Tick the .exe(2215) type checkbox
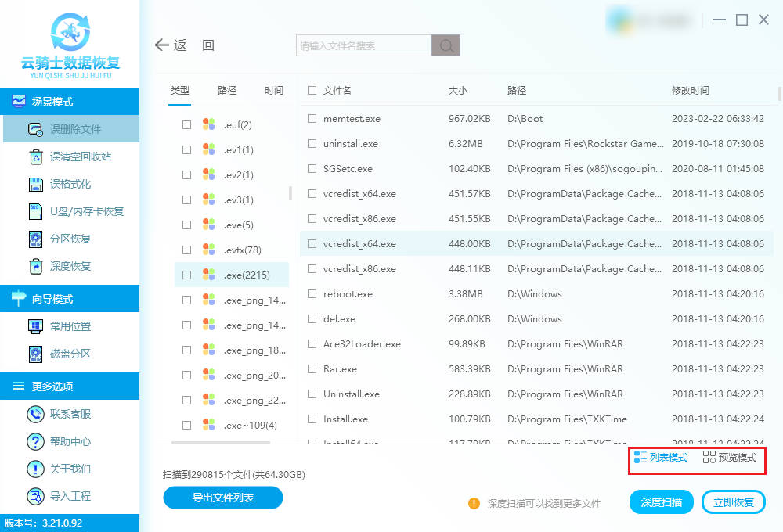The image size is (783, 532). [186, 275]
